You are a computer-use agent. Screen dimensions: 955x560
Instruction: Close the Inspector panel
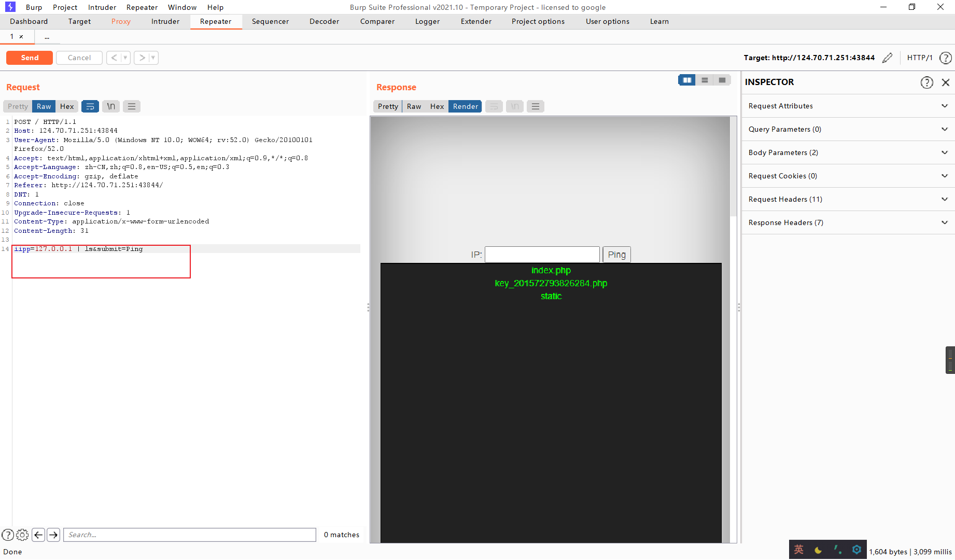pyautogui.click(x=946, y=82)
